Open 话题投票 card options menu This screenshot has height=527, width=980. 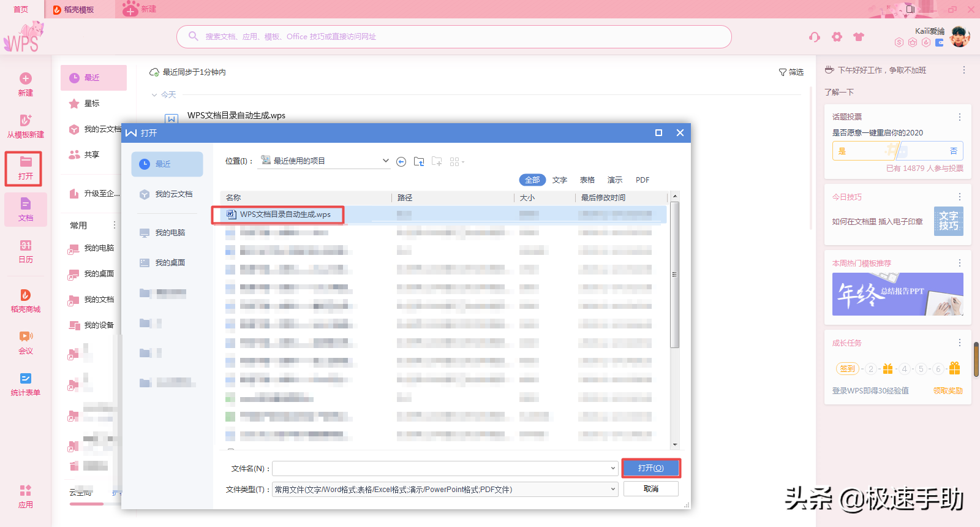pos(960,117)
